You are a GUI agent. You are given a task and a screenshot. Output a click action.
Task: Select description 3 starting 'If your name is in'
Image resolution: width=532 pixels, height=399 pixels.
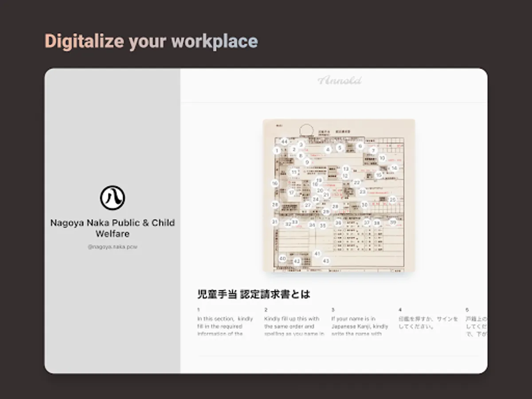[x=360, y=326]
